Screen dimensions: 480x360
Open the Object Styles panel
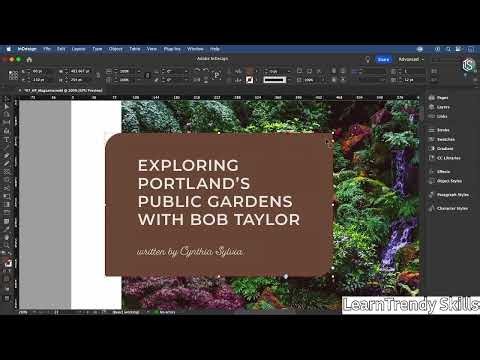pos(445,181)
